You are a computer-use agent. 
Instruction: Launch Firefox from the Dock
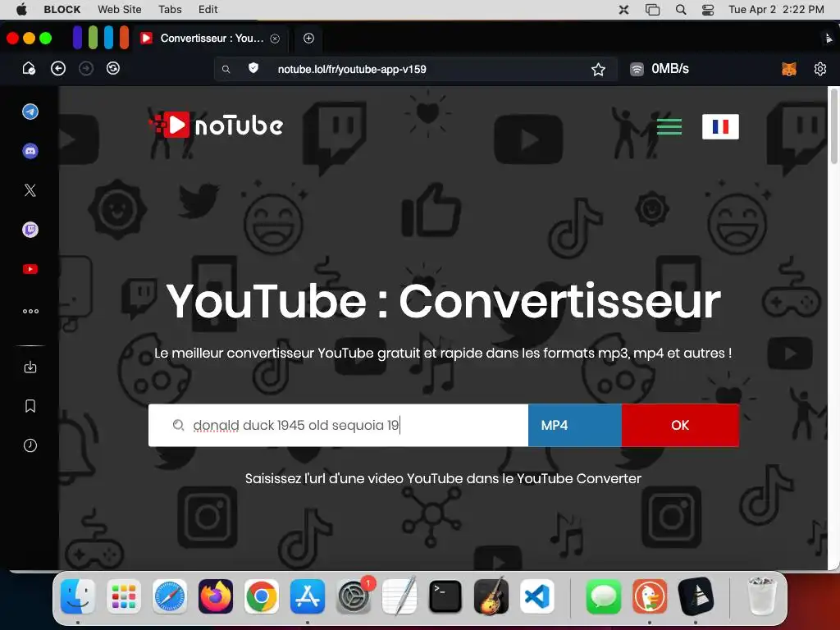click(x=216, y=596)
